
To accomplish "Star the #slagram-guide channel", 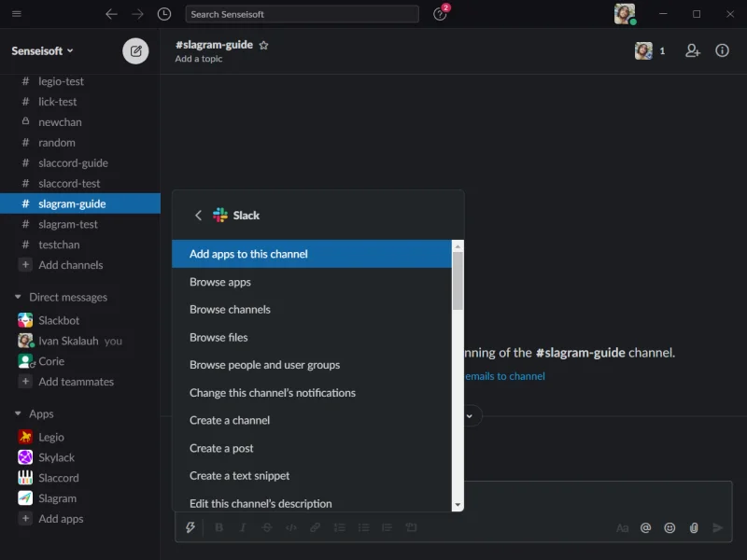I will coord(263,45).
